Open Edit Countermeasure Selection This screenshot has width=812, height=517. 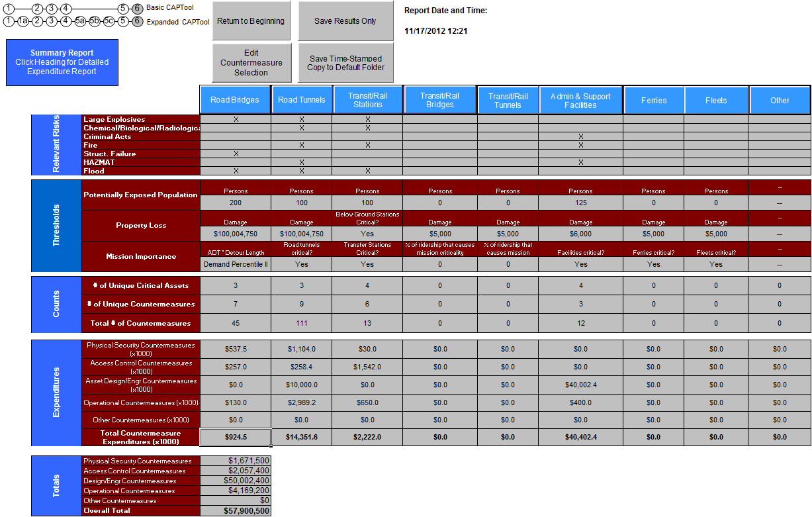click(251, 63)
